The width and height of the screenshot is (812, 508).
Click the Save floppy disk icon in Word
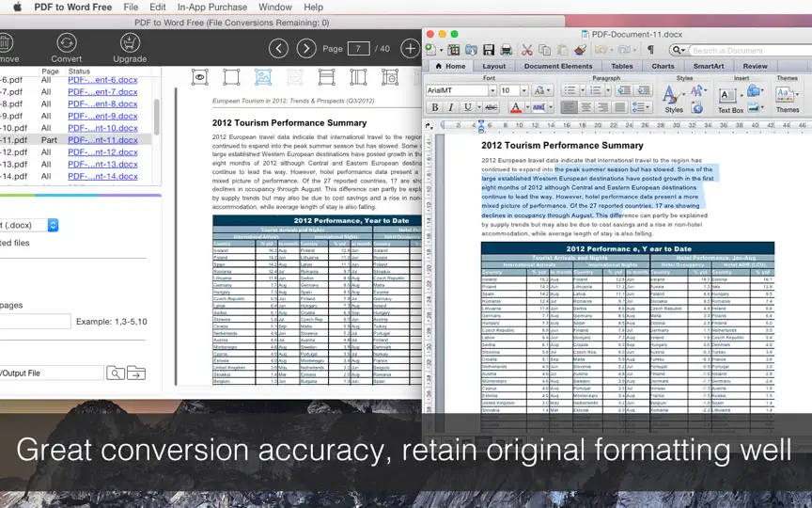(489, 50)
